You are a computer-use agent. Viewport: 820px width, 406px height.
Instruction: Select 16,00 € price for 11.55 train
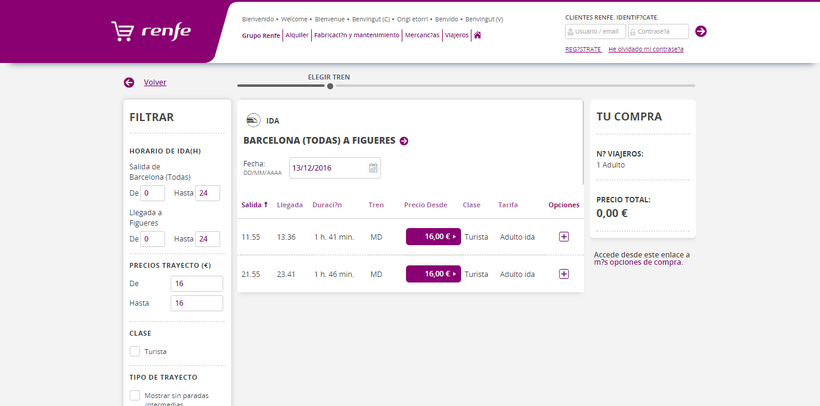click(433, 237)
